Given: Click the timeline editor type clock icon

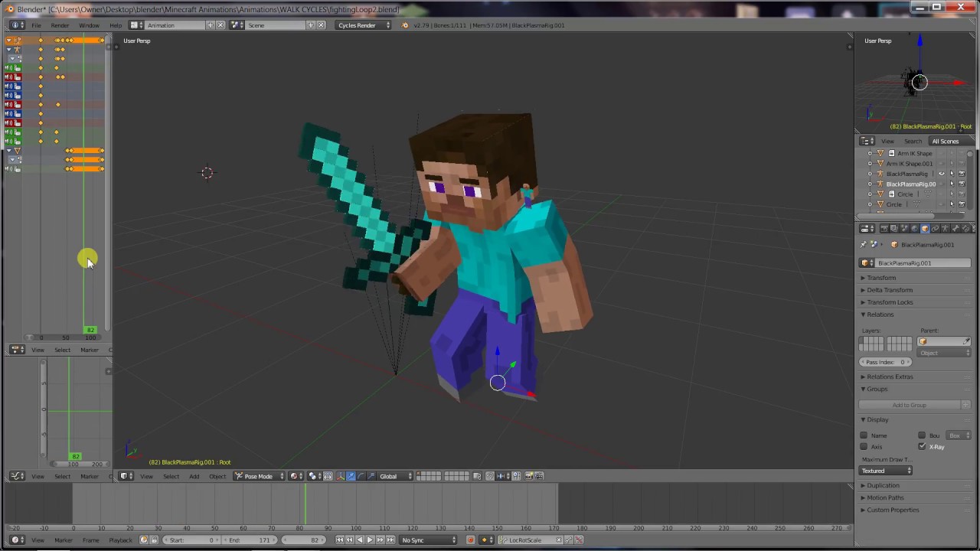Looking at the screenshot, I should 17,540.
